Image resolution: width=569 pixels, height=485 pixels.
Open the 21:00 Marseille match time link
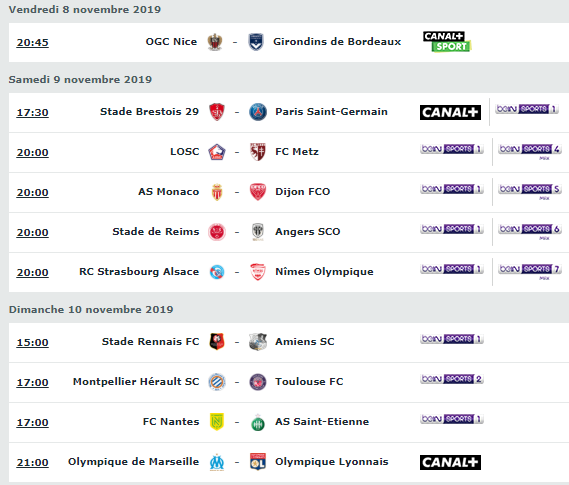coord(32,463)
